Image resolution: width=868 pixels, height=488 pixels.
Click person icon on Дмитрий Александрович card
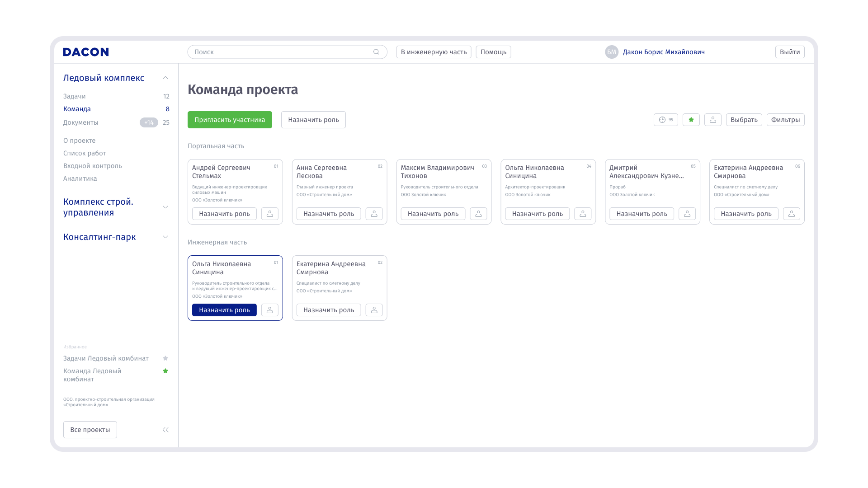tap(687, 214)
